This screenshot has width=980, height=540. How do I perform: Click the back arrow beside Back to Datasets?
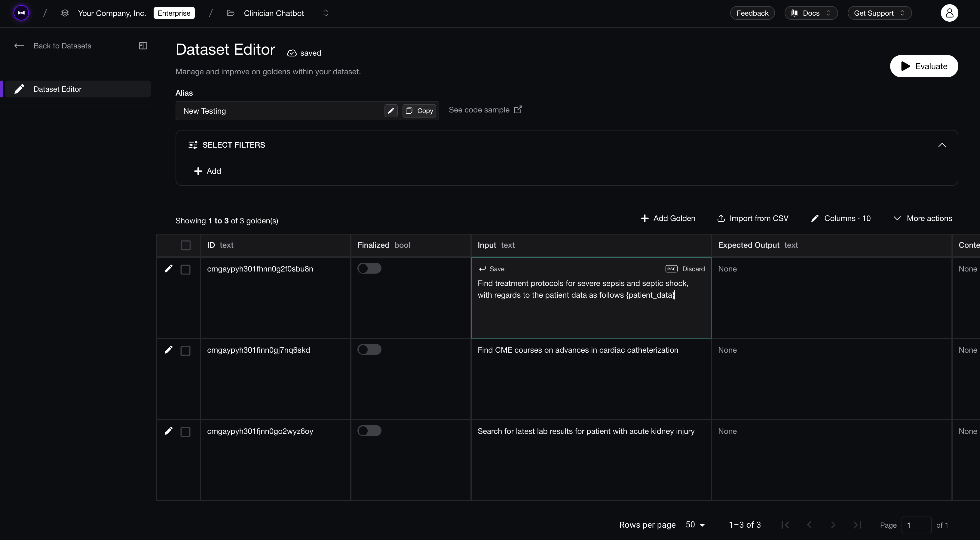pos(19,46)
